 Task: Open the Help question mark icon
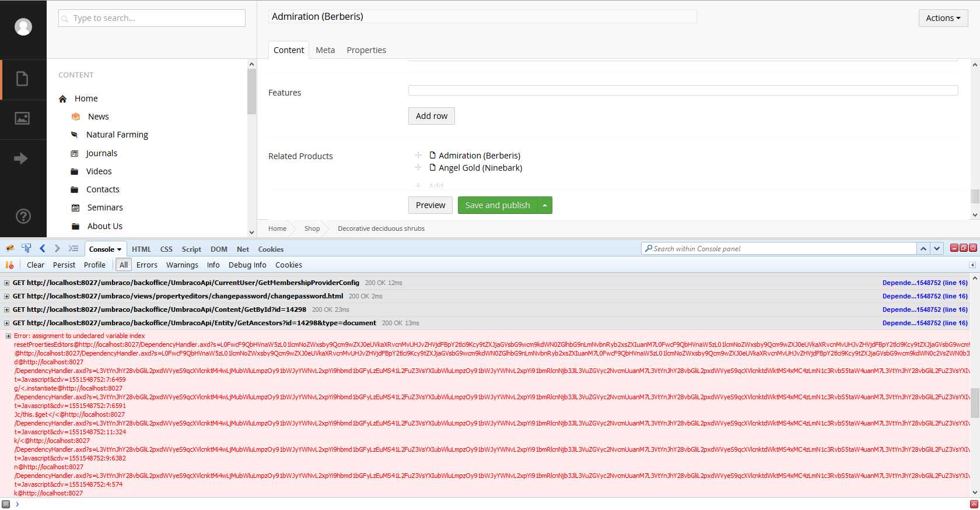coord(23,216)
